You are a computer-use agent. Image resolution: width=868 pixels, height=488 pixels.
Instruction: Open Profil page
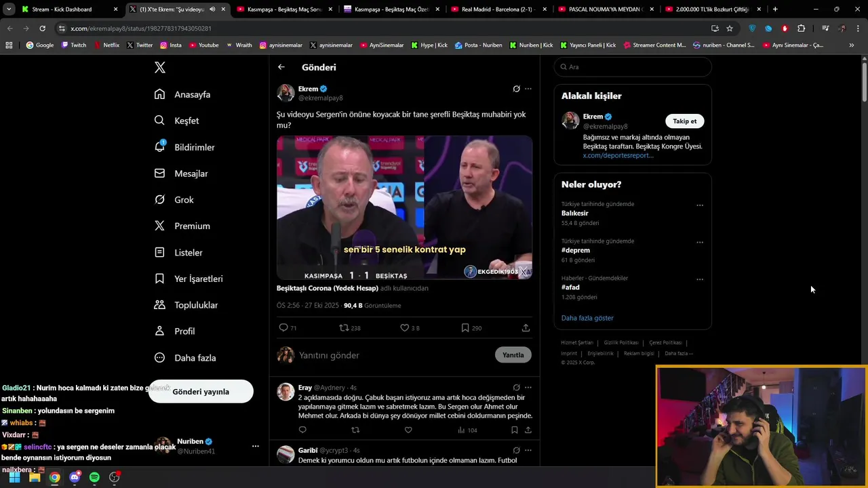[174, 331]
